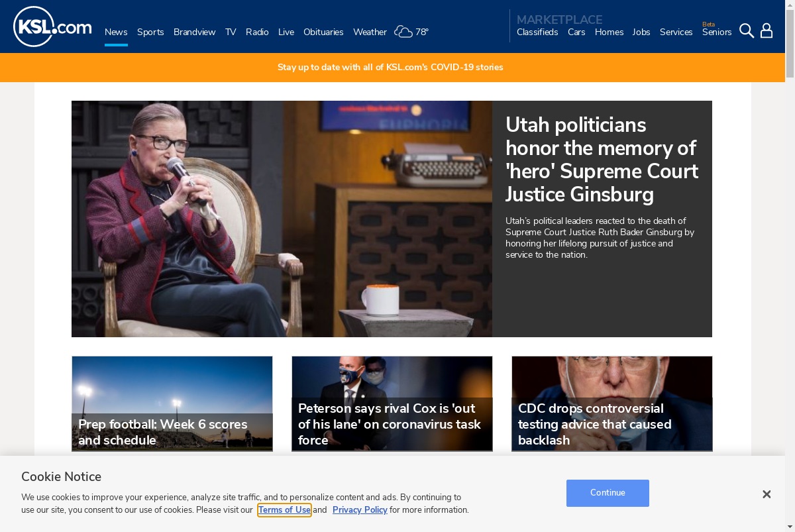
Task: Go to the Sports section
Action: [x=150, y=32]
